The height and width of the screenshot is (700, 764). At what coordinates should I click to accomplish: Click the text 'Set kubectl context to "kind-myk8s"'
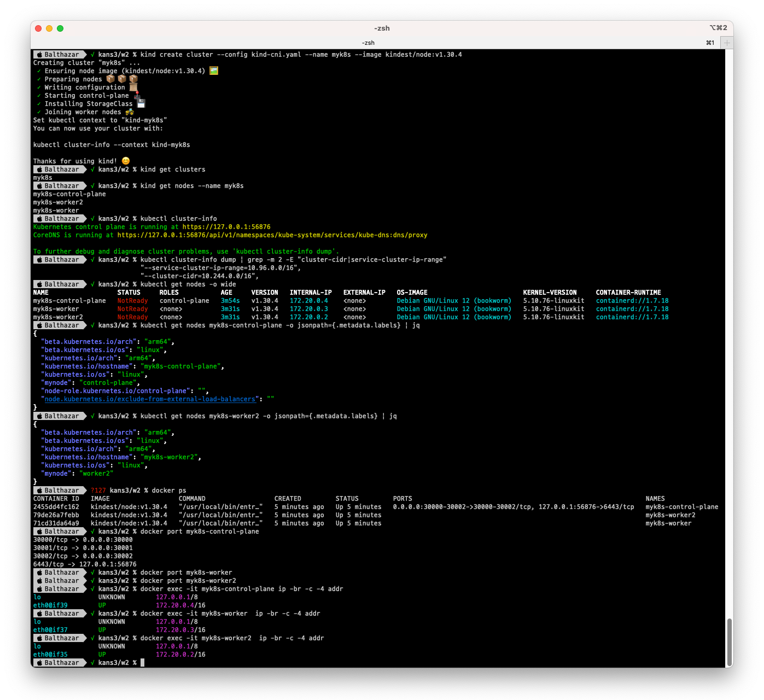tap(100, 120)
